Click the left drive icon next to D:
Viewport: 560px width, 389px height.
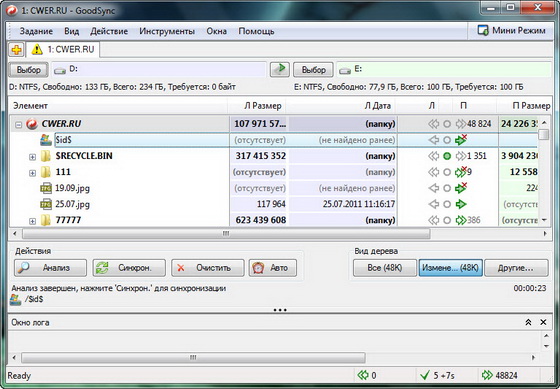point(60,70)
